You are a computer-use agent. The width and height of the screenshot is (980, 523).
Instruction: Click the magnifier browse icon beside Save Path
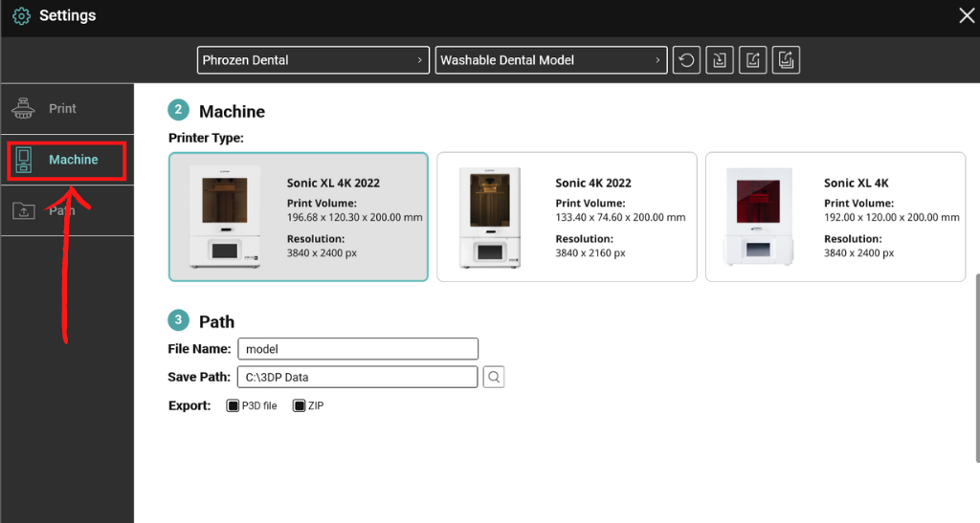tap(494, 377)
